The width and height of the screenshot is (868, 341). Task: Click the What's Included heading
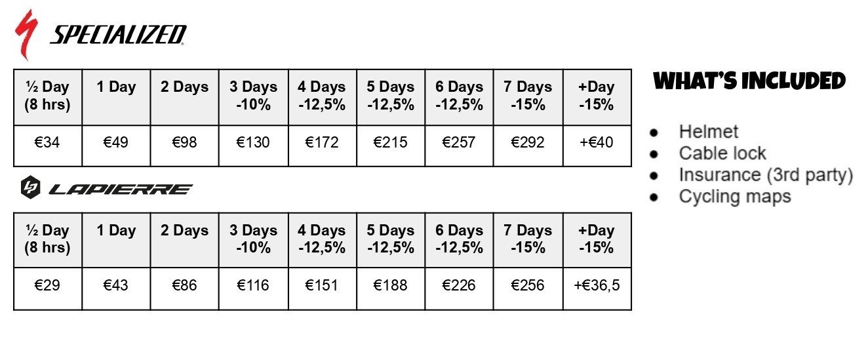tap(749, 82)
